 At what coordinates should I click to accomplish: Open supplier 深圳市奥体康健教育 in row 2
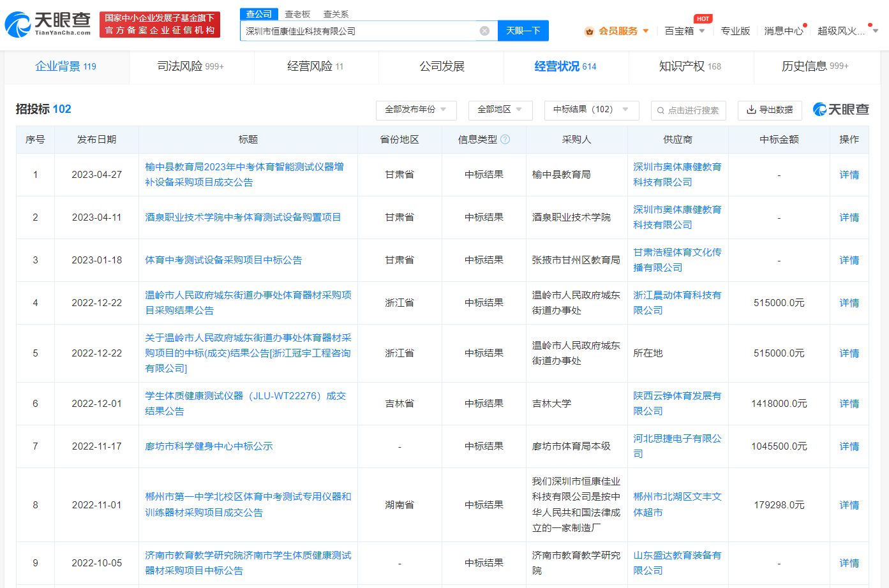pyautogui.click(x=677, y=217)
